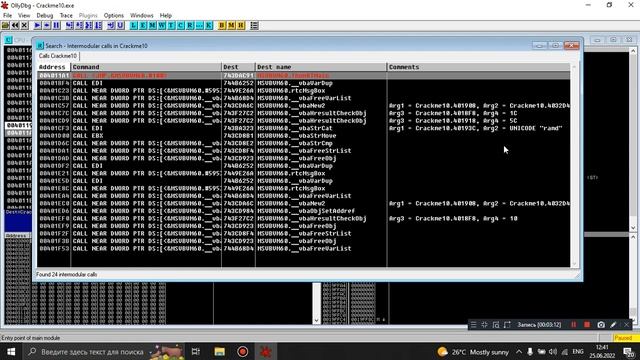Image resolution: width=640 pixels, height=360 pixels.
Task: Open the Log window via L icon
Action: 133,25
